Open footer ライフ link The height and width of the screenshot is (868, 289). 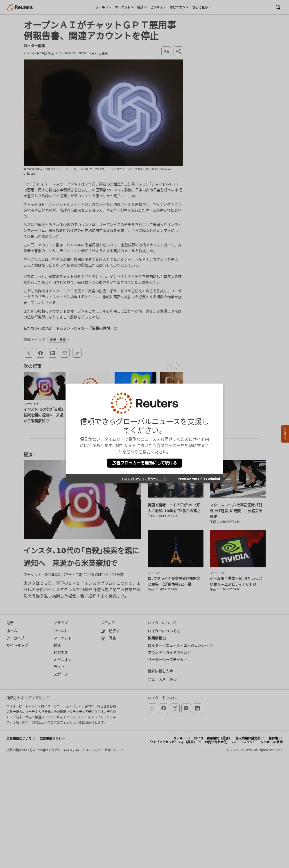coord(59,667)
